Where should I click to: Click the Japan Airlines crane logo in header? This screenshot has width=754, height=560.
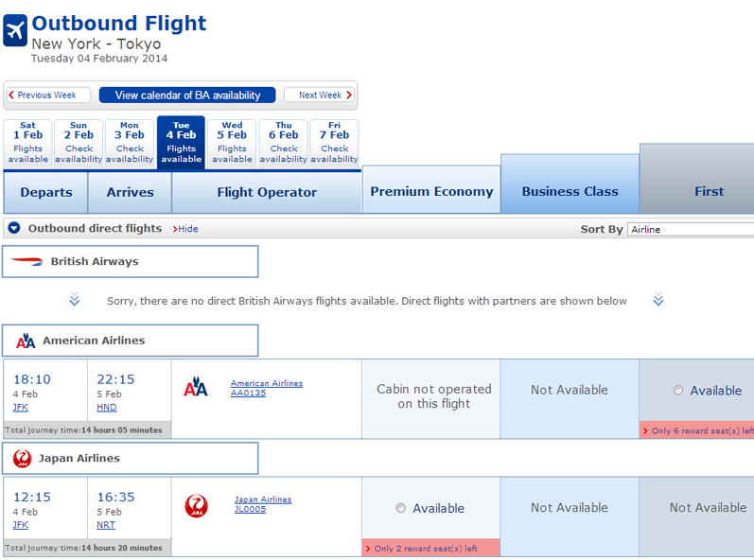[22, 459]
